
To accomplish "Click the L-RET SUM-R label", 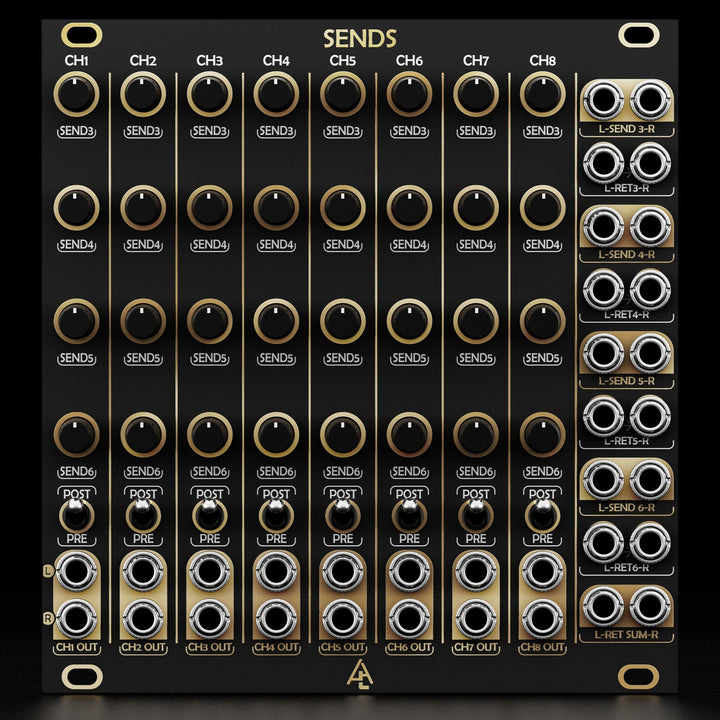I will tap(626, 635).
